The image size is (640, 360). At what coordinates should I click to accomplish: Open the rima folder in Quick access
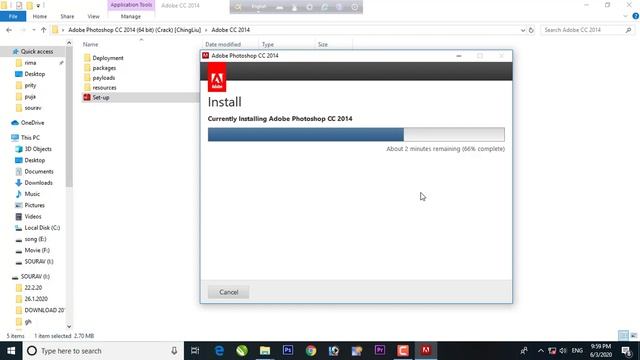pyautogui.click(x=30, y=63)
